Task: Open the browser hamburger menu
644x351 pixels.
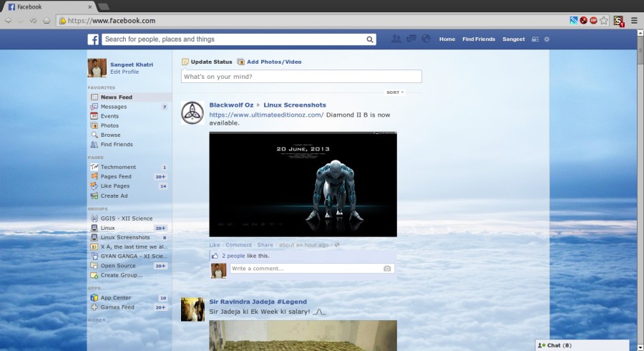Action: 634,21
